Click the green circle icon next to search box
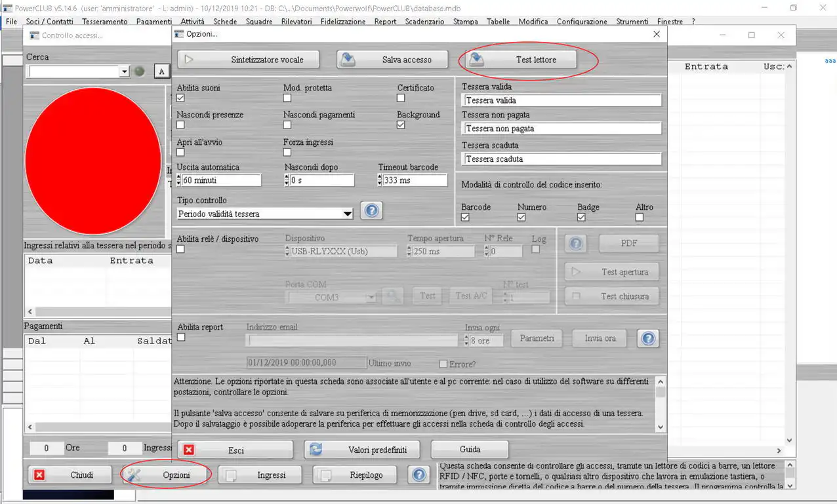This screenshot has height=504, width=837. (x=140, y=71)
